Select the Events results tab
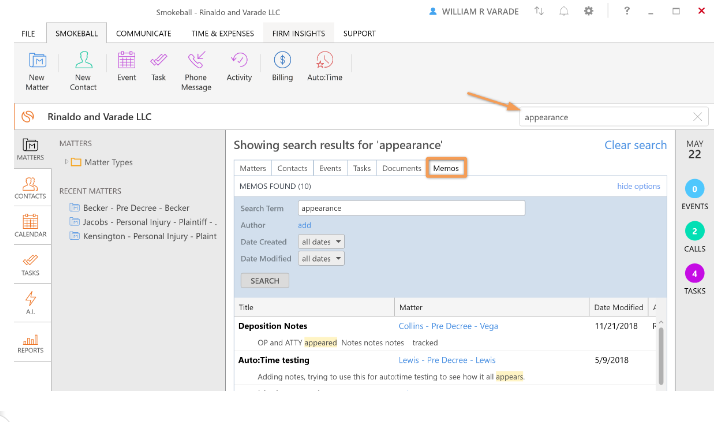Viewport: 722px width, 422px height. point(330,168)
